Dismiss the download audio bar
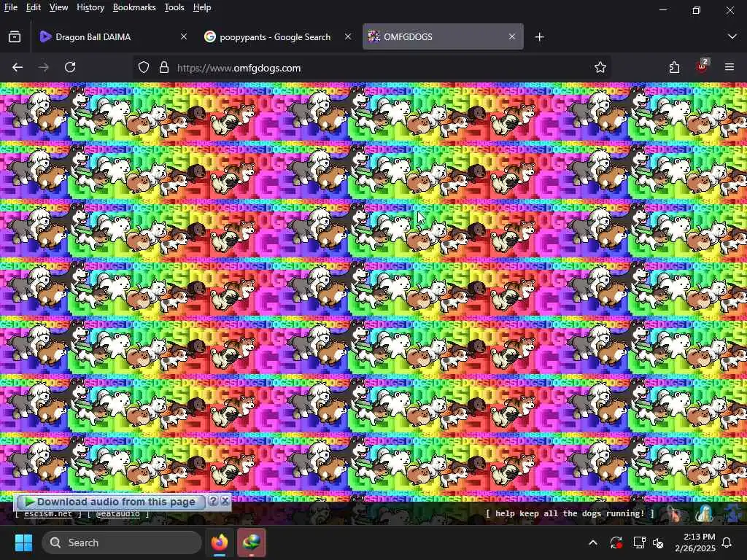747x560 pixels. 225,501
